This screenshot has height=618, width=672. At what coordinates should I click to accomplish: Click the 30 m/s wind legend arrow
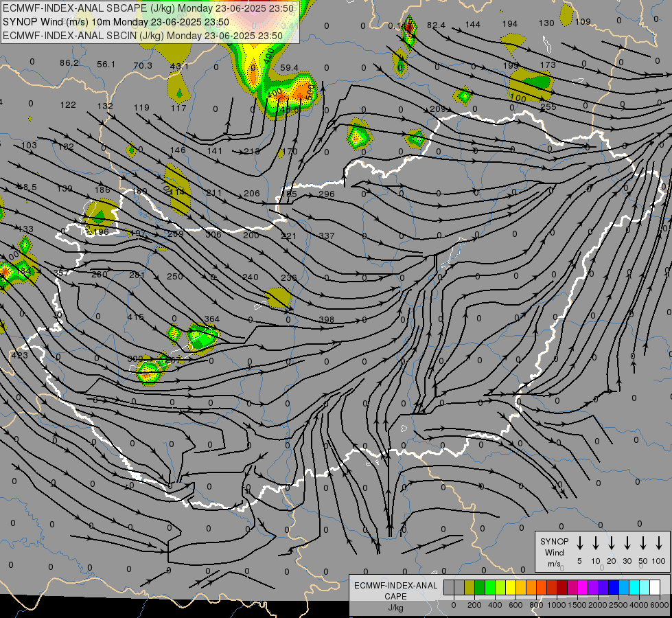click(627, 543)
